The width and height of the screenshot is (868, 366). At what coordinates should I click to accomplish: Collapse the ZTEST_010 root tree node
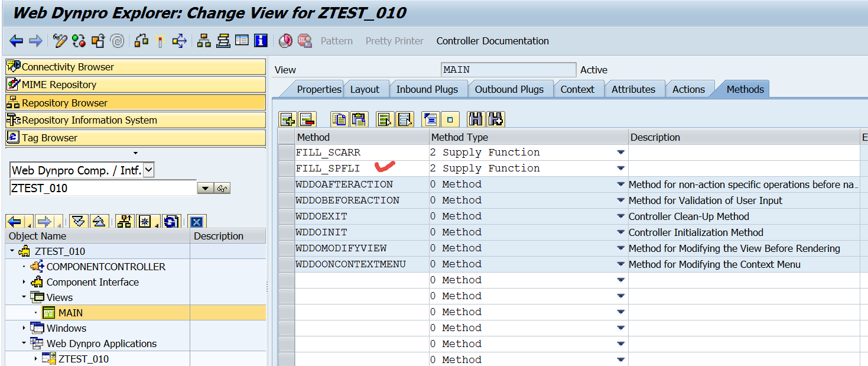click(x=12, y=251)
